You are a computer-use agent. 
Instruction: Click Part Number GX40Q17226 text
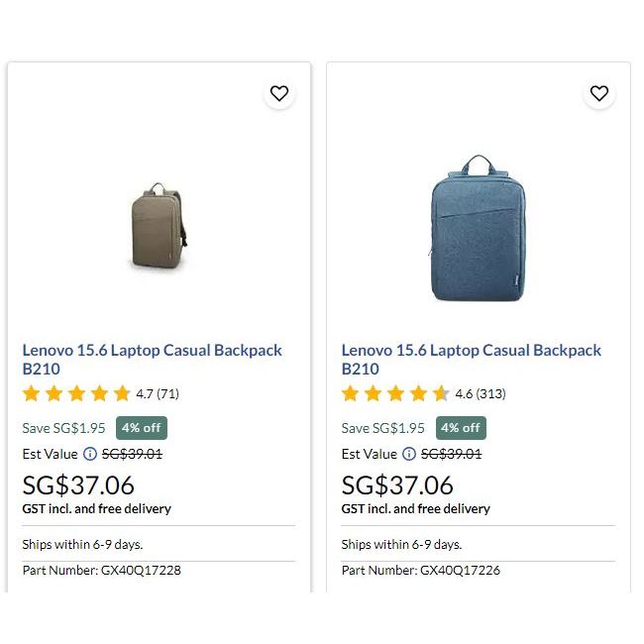tap(420, 570)
